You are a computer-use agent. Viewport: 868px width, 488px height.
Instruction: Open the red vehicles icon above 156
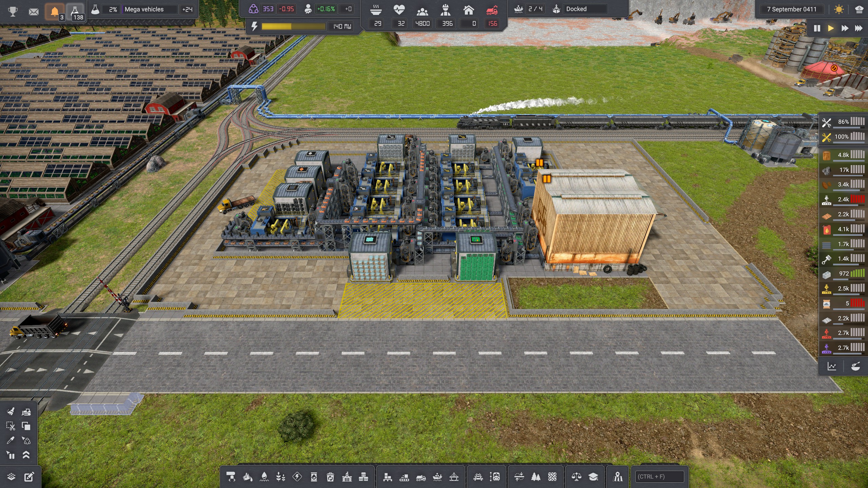coord(492,11)
